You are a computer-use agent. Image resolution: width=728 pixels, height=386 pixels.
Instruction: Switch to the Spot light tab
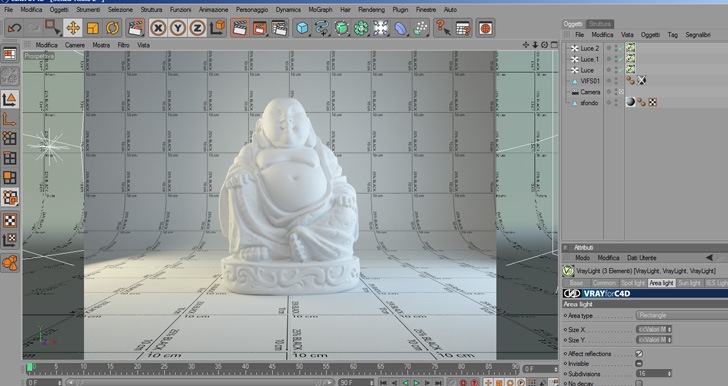click(633, 283)
